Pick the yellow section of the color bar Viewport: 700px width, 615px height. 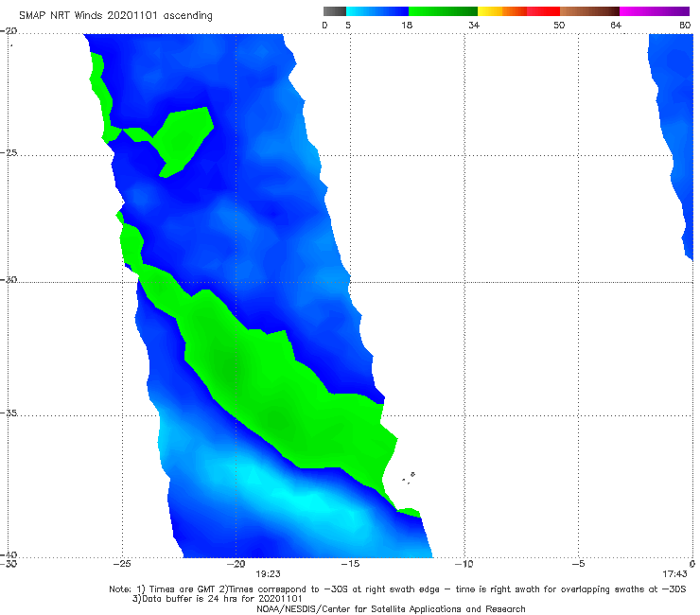tap(490, 11)
